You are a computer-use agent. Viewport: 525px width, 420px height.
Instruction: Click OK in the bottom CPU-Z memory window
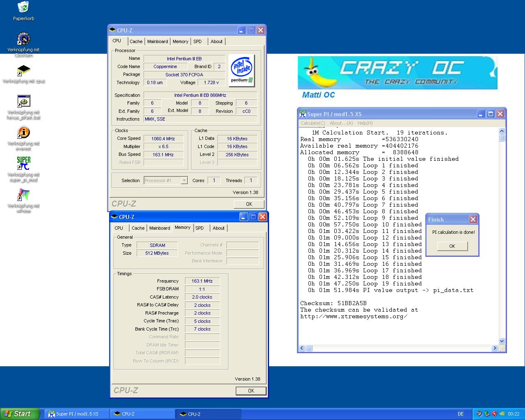point(251,391)
